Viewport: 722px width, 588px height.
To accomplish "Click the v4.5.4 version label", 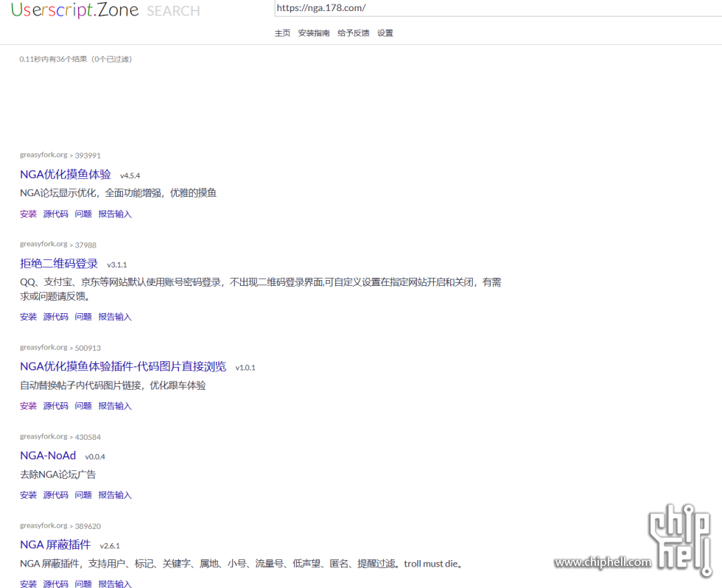I will click(x=130, y=176).
